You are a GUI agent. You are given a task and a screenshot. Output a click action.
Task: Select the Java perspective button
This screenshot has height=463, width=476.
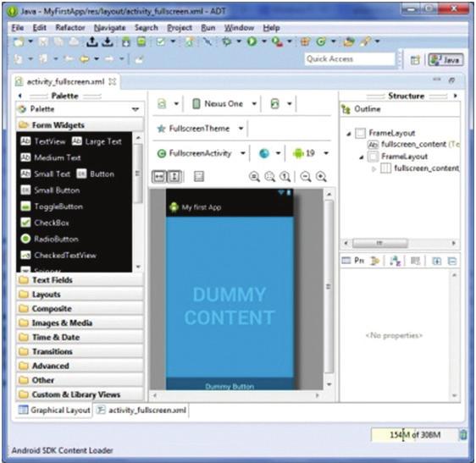point(446,60)
